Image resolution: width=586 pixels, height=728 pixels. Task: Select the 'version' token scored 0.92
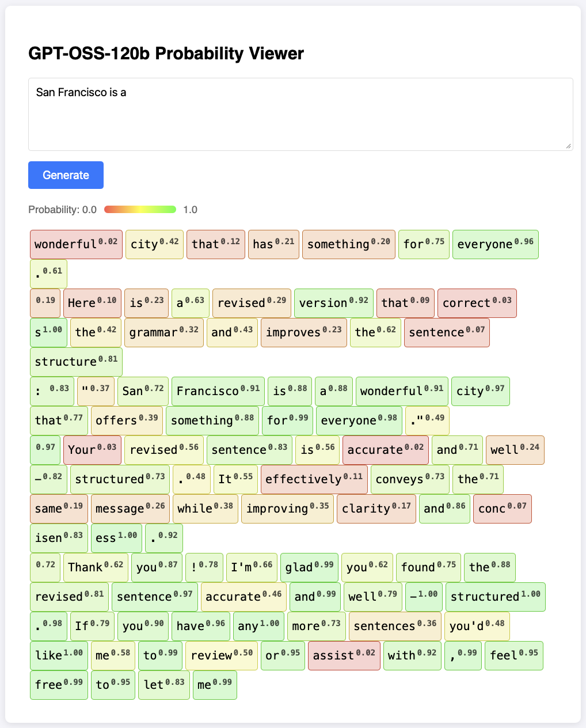(x=333, y=303)
